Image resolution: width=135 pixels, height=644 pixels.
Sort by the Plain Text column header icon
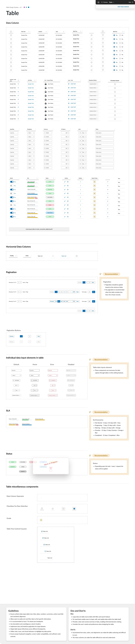coord(29,32)
